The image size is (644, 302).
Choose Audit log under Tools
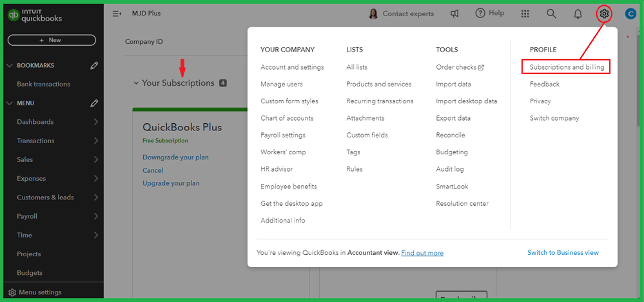[x=449, y=169]
